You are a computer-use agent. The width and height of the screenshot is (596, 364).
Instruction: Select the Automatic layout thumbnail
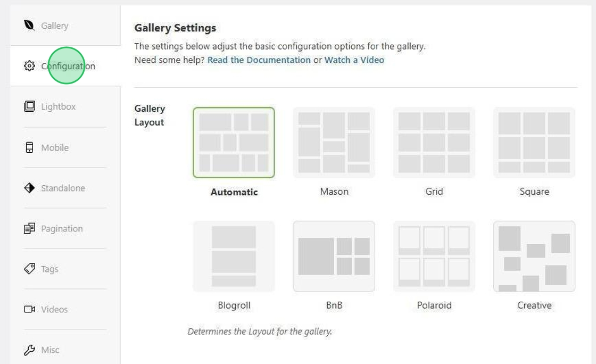click(x=234, y=142)
